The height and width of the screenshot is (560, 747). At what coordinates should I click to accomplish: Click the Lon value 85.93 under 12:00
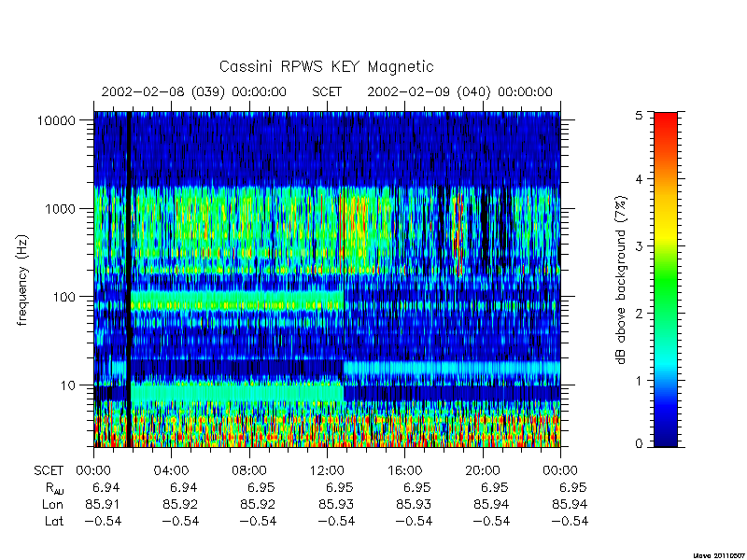pyautogui.click(x=336, y=504)
